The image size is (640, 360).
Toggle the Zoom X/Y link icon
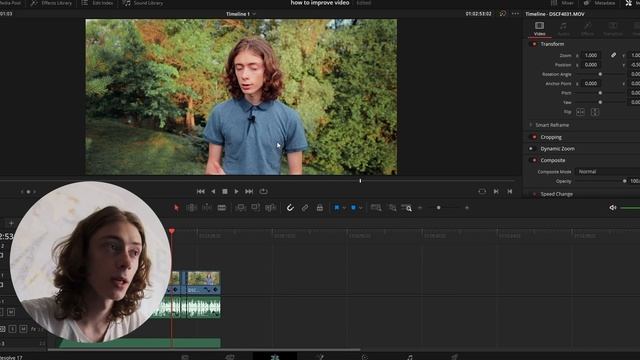click(613, 55)
